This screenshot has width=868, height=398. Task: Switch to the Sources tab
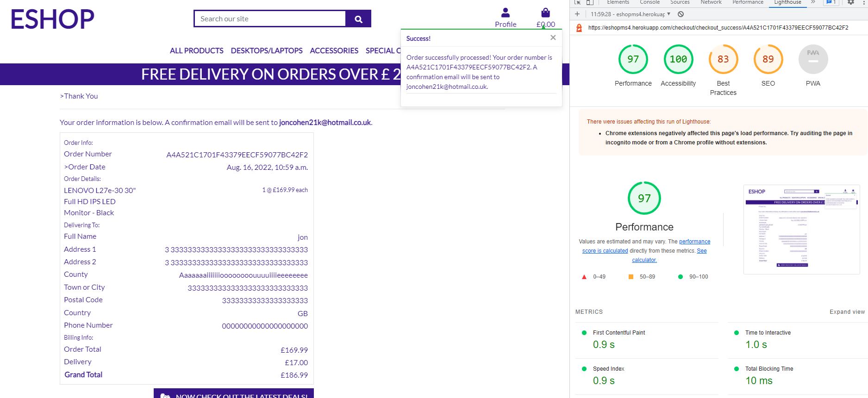coord(680,2)
